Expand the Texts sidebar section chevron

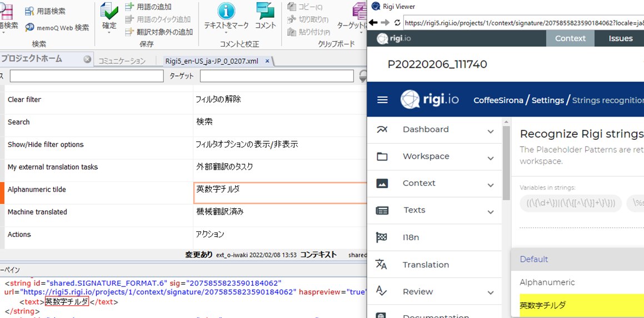(490, 212)
